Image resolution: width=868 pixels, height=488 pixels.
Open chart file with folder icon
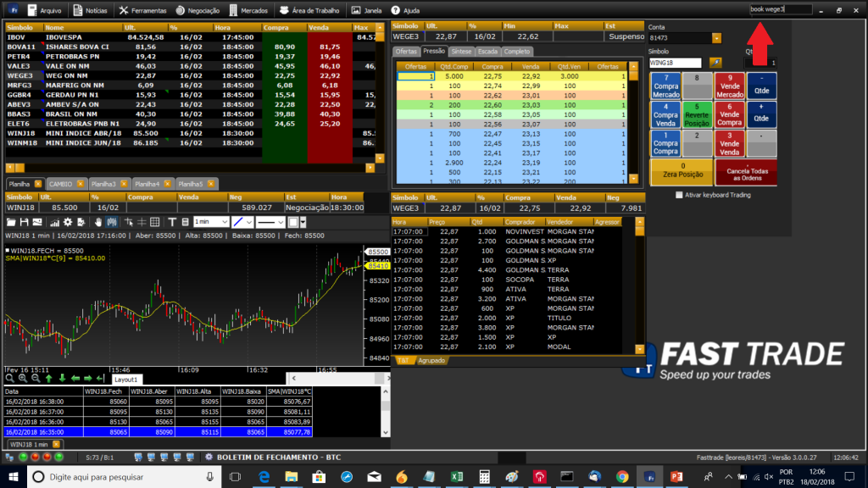pos(11,223)
